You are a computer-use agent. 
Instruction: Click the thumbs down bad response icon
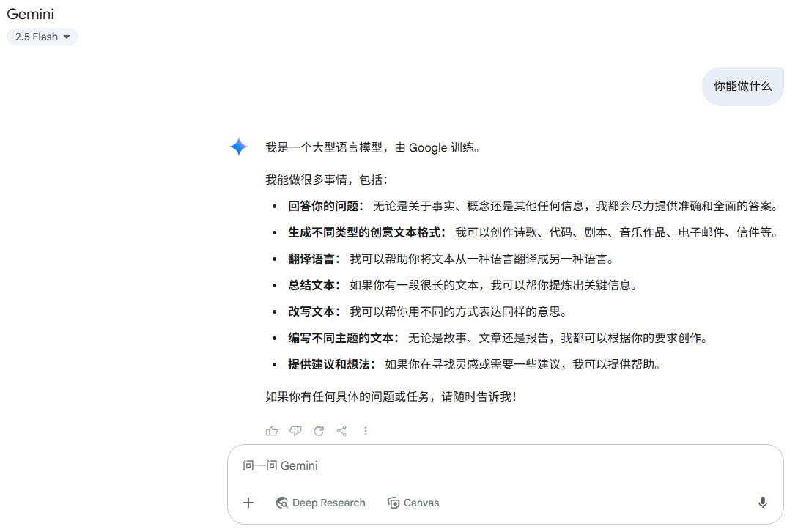295,431
